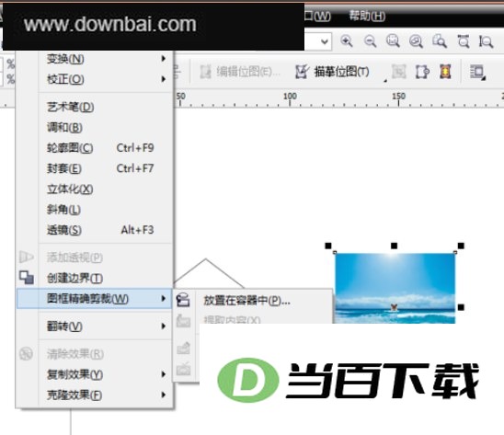Select 艺术笔(D) from effects menu
This screenshot has height=435, width=504.
click(106, 107)
